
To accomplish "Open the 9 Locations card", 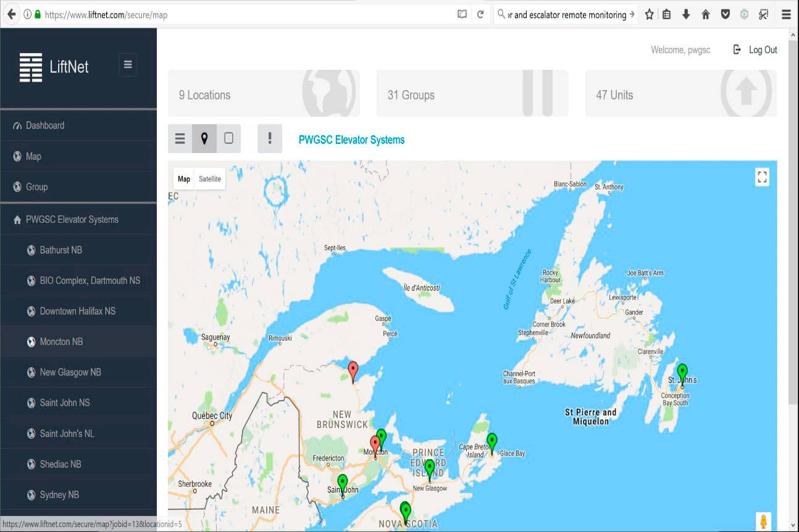I will 264,94.
